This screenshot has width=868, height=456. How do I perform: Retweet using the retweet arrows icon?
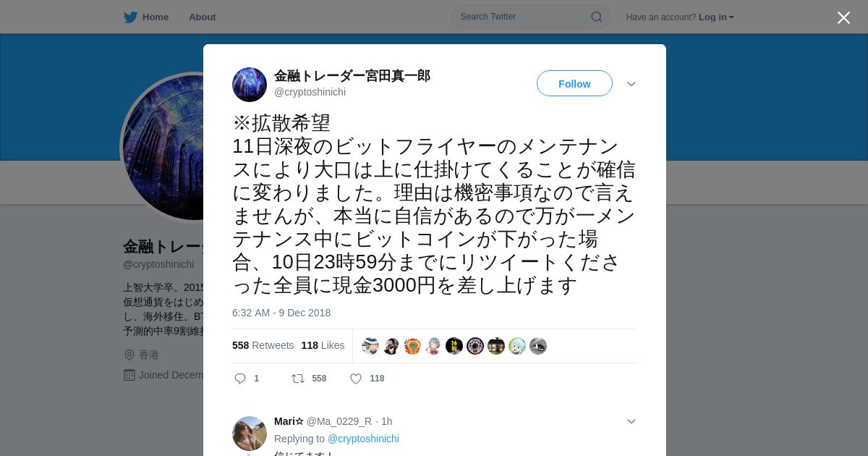click(x=297, y=379)
